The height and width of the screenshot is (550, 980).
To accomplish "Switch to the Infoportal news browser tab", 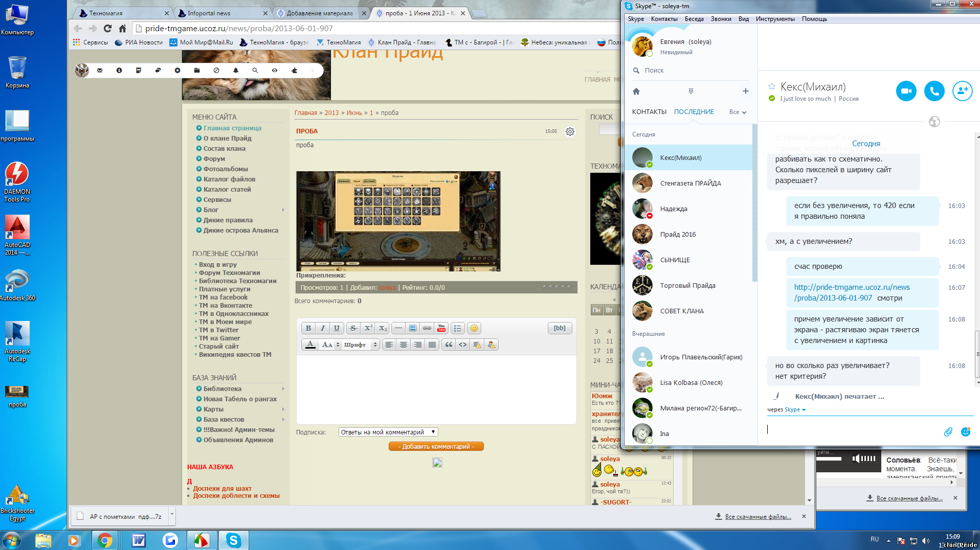I will click(x=222, y=13).
